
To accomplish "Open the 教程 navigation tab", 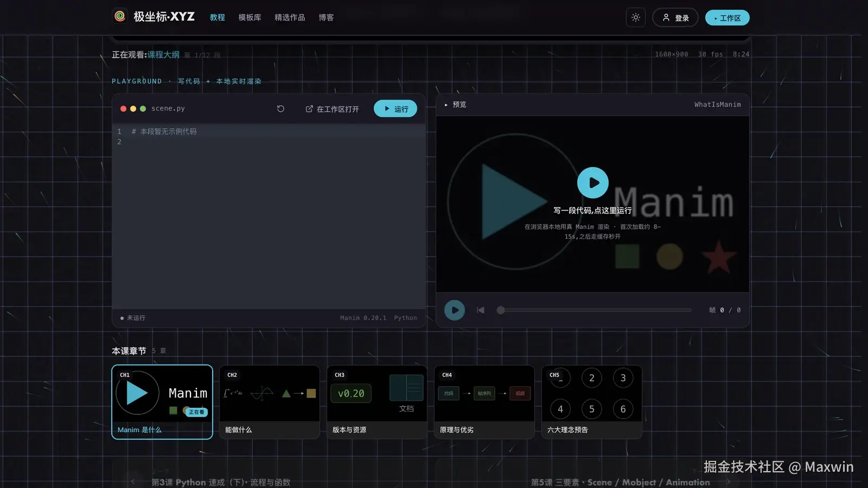I will tap(218, 17).
